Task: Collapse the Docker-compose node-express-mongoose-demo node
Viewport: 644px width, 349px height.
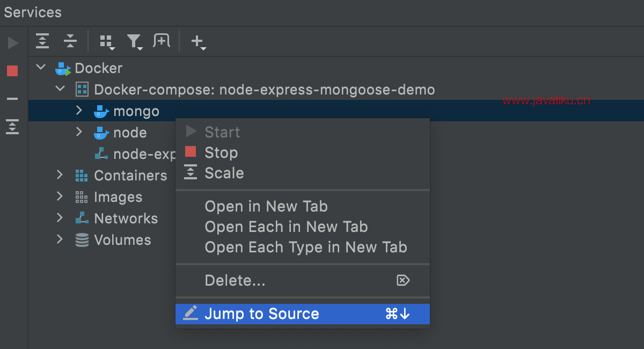Action: pos(61,89)
